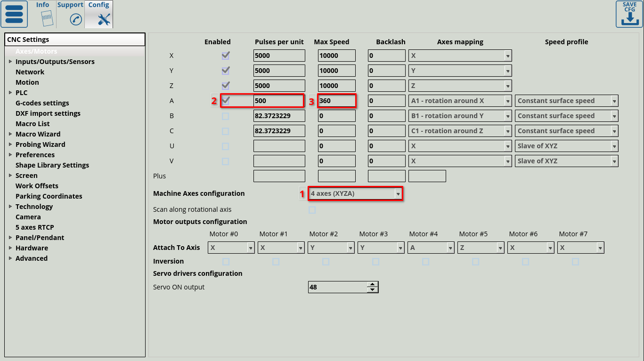Open G-codes settings in the sidebar
This screenshot has height=361, width=644.
(42, 103)
